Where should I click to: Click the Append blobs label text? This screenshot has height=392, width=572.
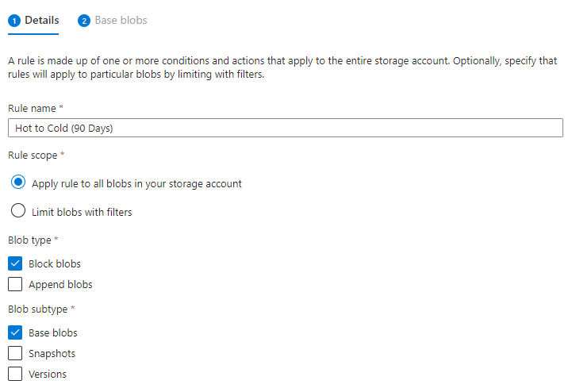click(x=60, y=285)
